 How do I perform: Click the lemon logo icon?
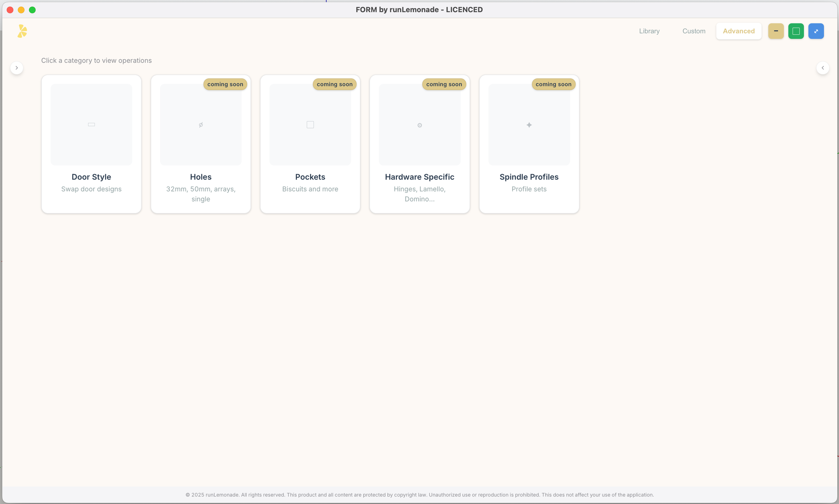click(x=22, y=31)
